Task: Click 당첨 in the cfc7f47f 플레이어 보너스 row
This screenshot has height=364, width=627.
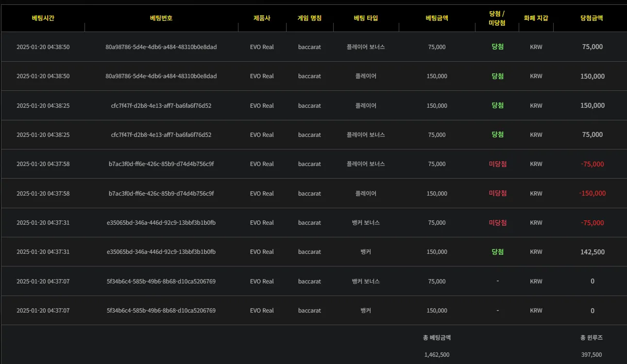Action: pos(497,134)
